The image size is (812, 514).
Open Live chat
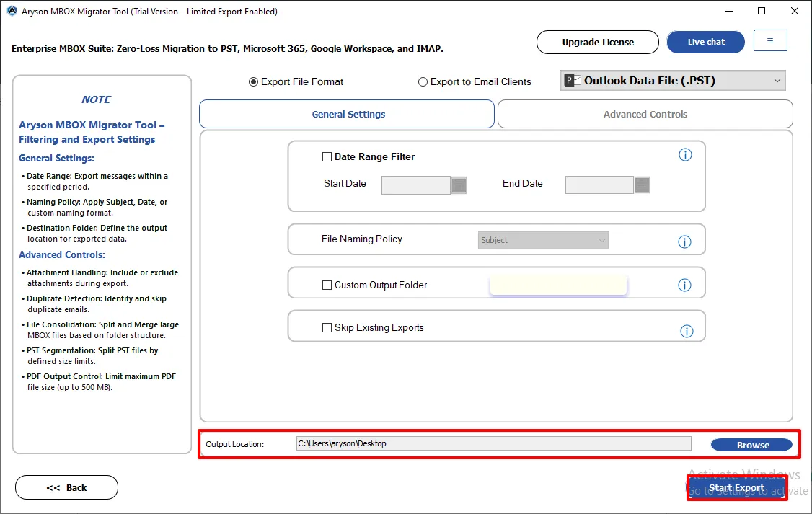[706, 42]
